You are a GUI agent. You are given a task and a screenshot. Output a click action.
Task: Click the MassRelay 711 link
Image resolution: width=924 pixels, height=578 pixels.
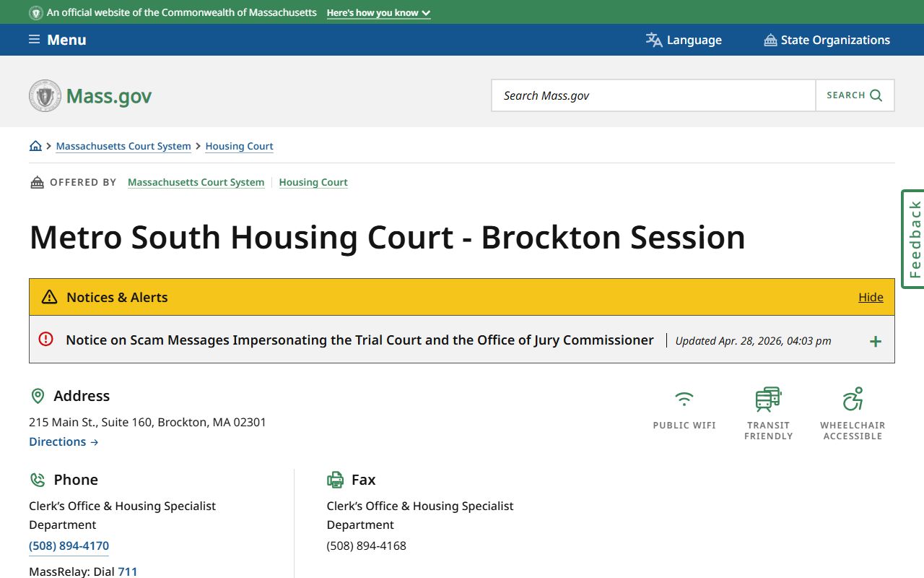point(128,571)
